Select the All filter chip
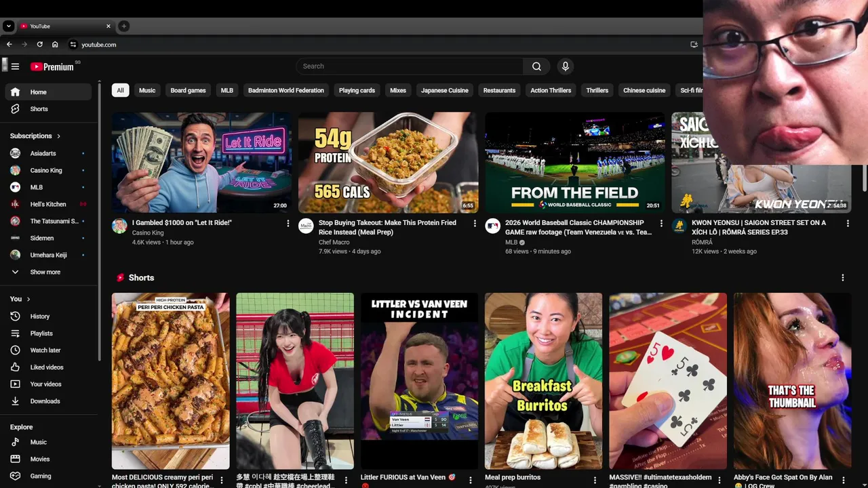Image resolution: width=868 pixels, height=488 pixels. (120, 90)
